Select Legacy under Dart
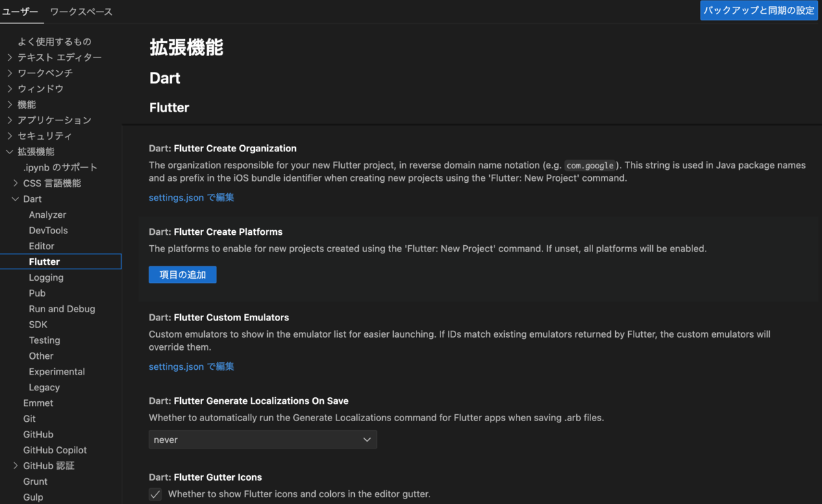This screenshot has width=822, height=504. [x=45, y=388]
